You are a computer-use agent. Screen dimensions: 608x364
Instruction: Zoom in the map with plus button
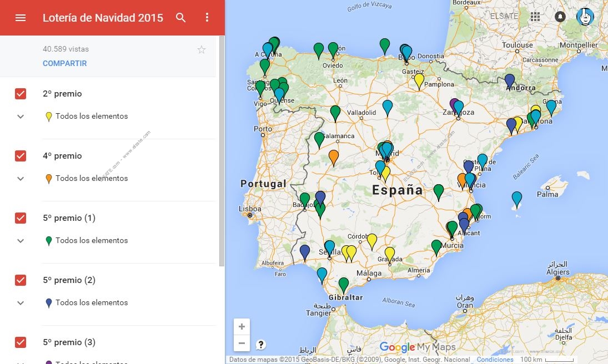click(x=242, y=327)
